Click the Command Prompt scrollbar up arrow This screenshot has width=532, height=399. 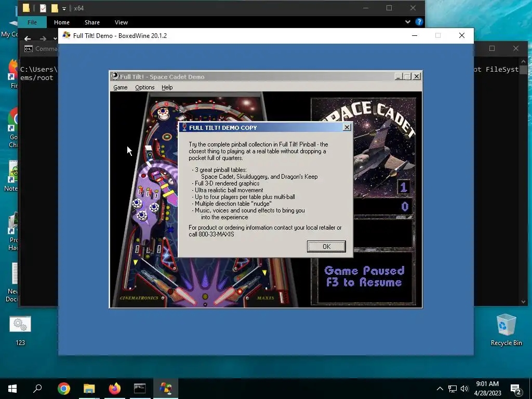(x=523, y=61)
